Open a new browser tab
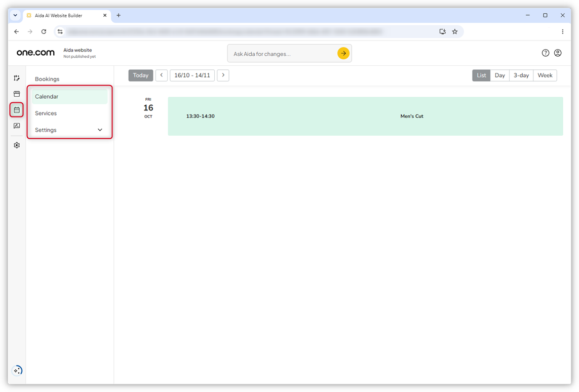Screen dimensions: 579x392 [119, 15]
